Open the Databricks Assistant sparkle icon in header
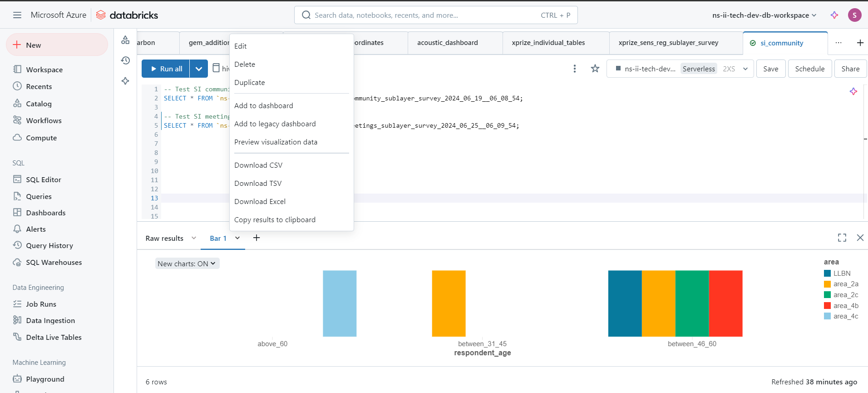The width and height of the screenshot is (868, 393). [x=834, y=15]
